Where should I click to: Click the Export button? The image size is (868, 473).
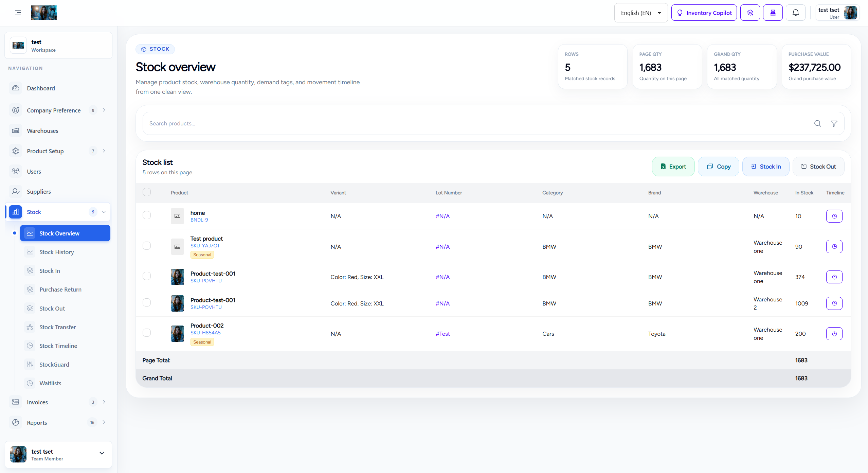click(x=673, y=167)
